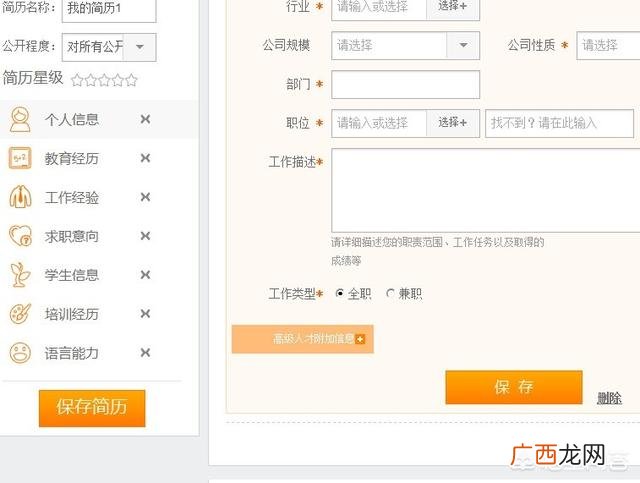The image size is (640, 483).
Task: Open 语言能力 section in sidebar
Action: [72, 353]
